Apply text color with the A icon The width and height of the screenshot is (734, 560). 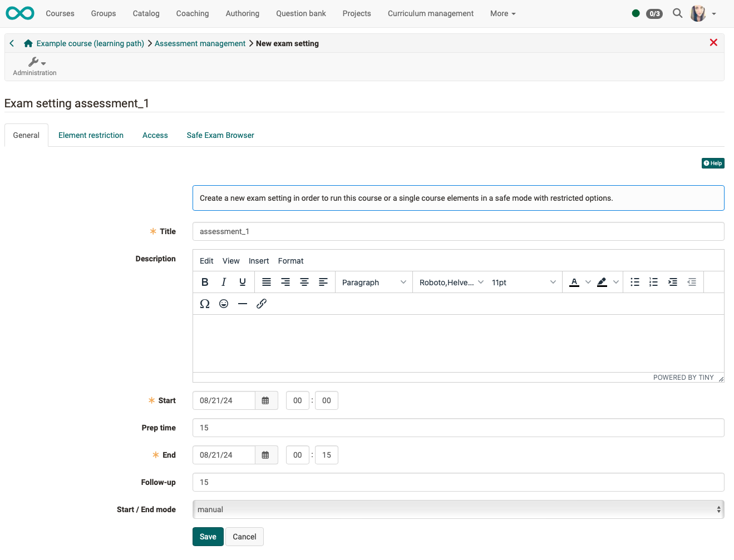574,282
